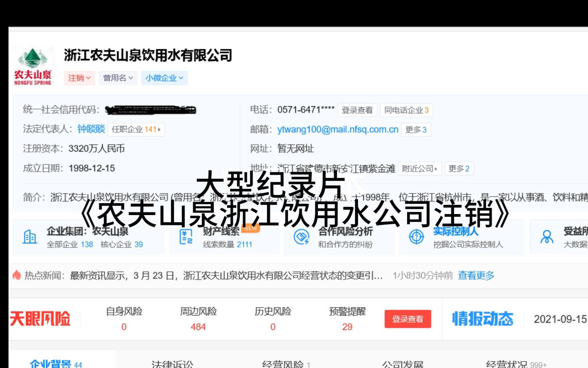Click the 实际控制人 target icon
Screen dimensions: 588x368
[416, 237]
